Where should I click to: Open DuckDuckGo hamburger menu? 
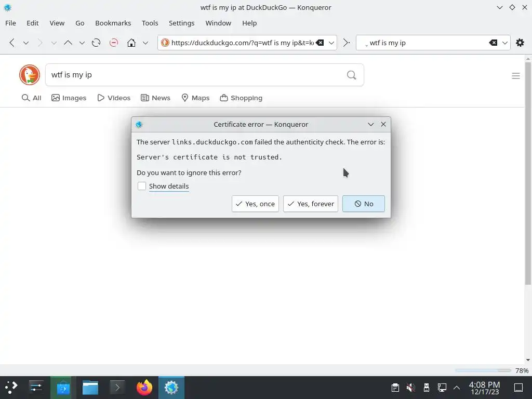tap(516, 76)
